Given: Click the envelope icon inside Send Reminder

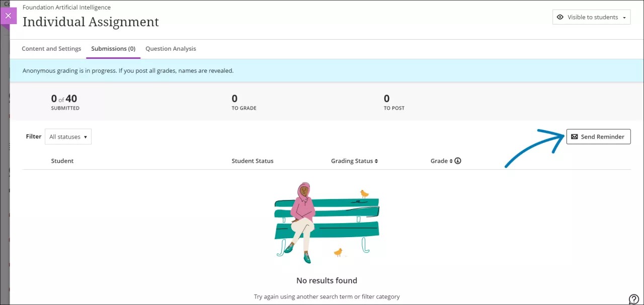Looking at the screenshot, I should 575,136.
